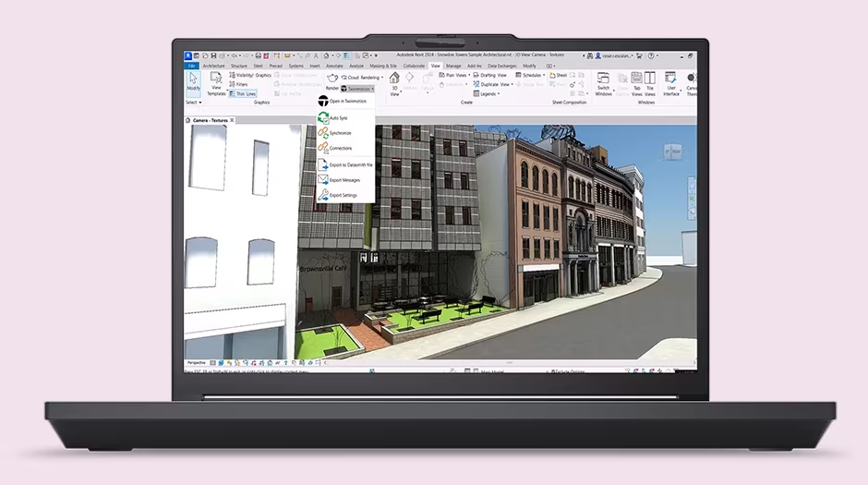Click the Export Settings entry
The width and height of the screenshot is (868, 485).
[x=343, y=195]
